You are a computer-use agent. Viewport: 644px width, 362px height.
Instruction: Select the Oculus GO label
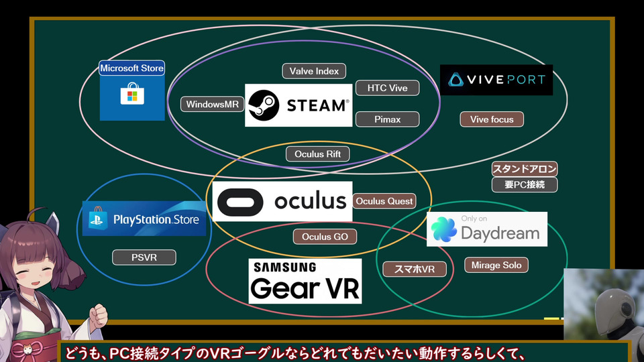(325, 237)
